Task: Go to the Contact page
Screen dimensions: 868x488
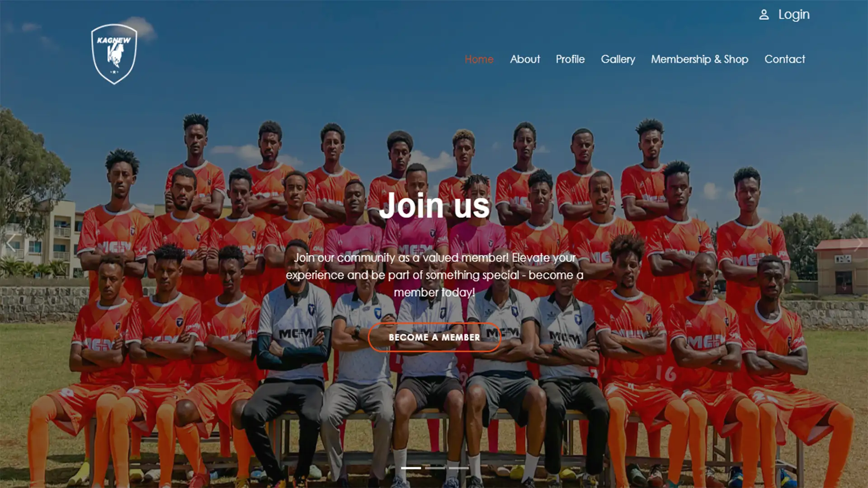Action: [784, 59]
